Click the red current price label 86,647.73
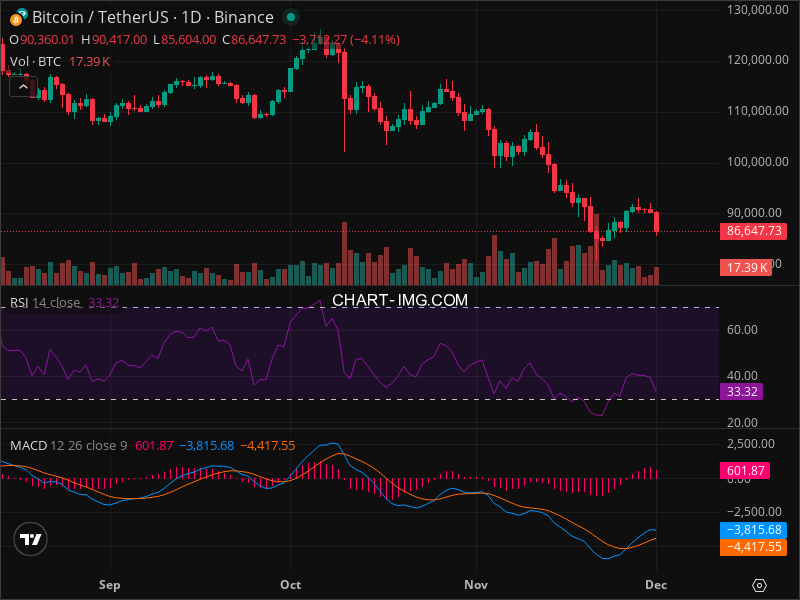The image size is (800, 600). [752, 231]
